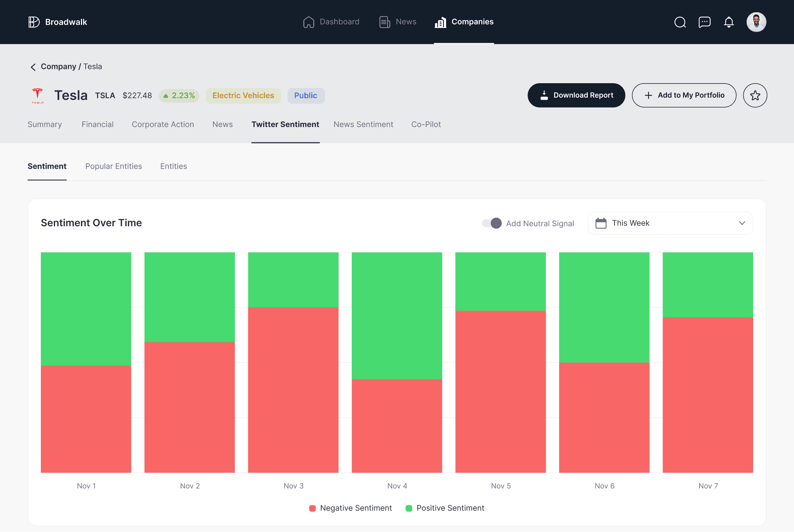The image size is (794, 532).
Task: Click Add to My Portfolio button
Action: click(x=684, y=95)
